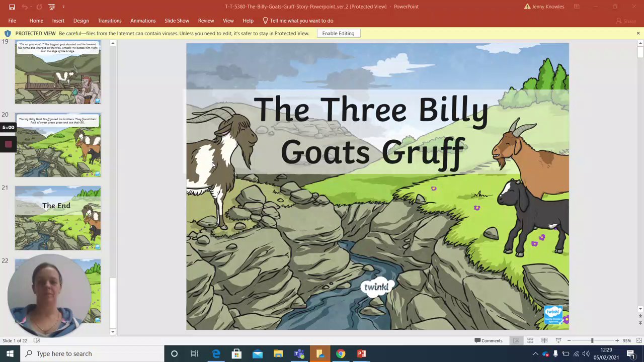Select slide 19 thumbnail
Image resolution: width=644 pixels, height=362 pixels.
coord(58,72)
